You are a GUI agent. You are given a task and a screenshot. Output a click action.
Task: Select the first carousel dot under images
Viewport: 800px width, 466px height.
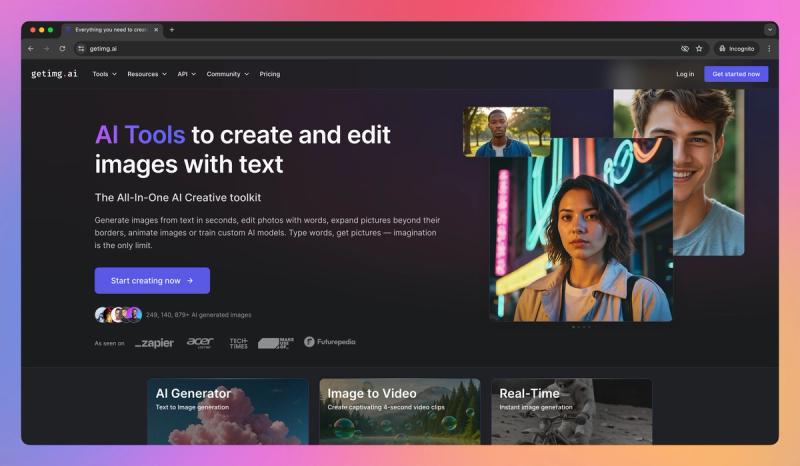click(573, 327)
